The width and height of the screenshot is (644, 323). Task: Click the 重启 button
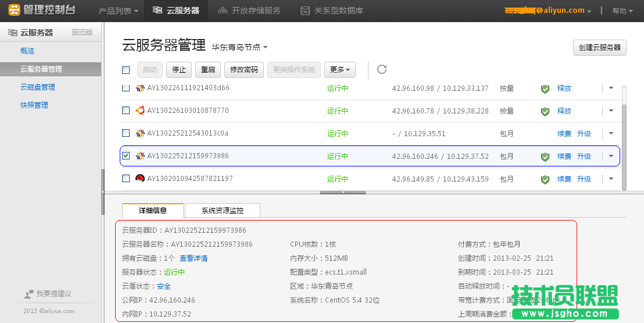(208, 70)
